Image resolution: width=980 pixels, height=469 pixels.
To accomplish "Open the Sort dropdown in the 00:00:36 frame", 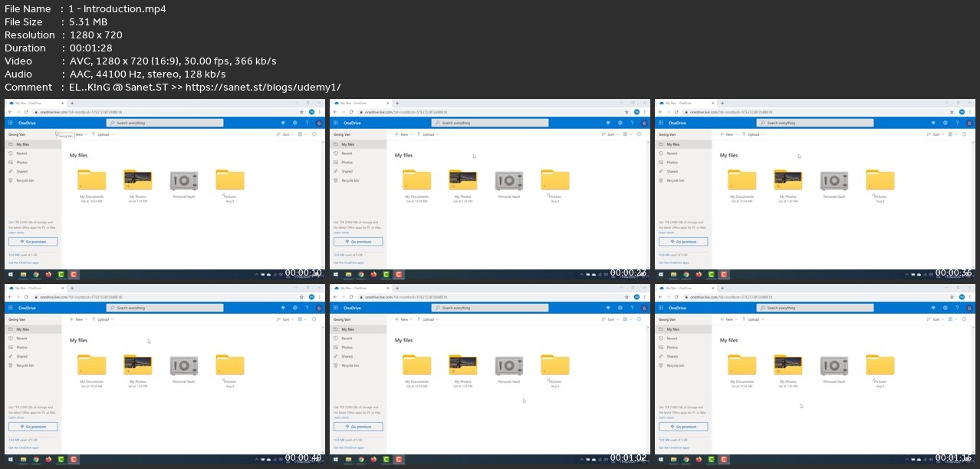I will point(936,134).
